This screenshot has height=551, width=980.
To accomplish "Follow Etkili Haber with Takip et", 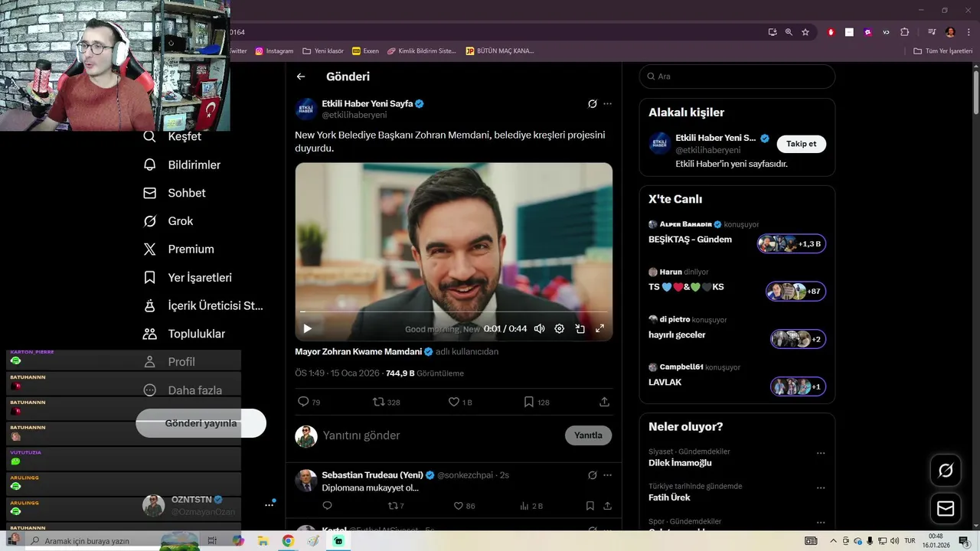I will click(802, 144).
